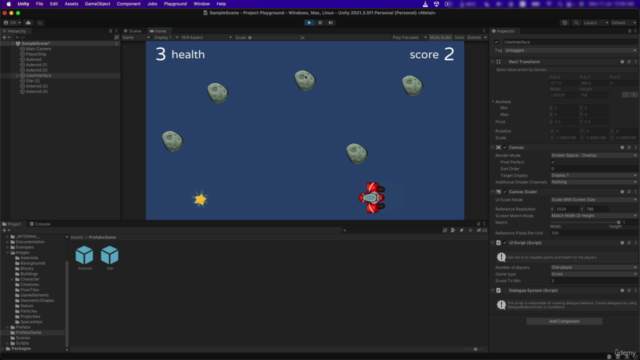Open the Layers dropdown in toolbar

pyautogui.click(x=596, y=23)
